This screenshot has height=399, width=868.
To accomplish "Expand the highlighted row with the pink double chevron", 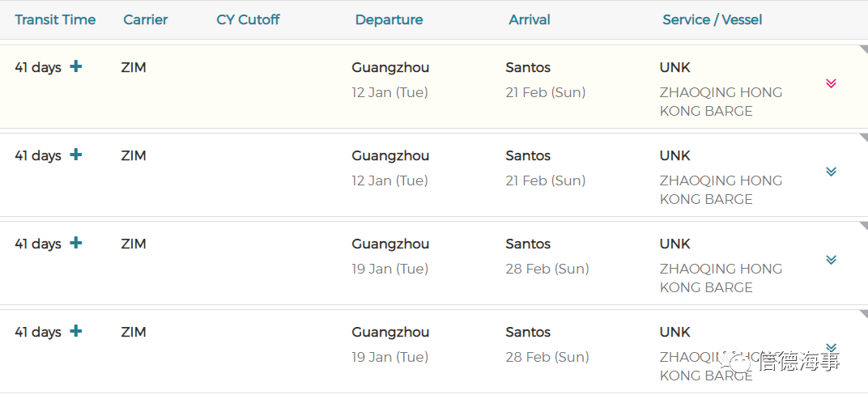I will pos(831,83).
